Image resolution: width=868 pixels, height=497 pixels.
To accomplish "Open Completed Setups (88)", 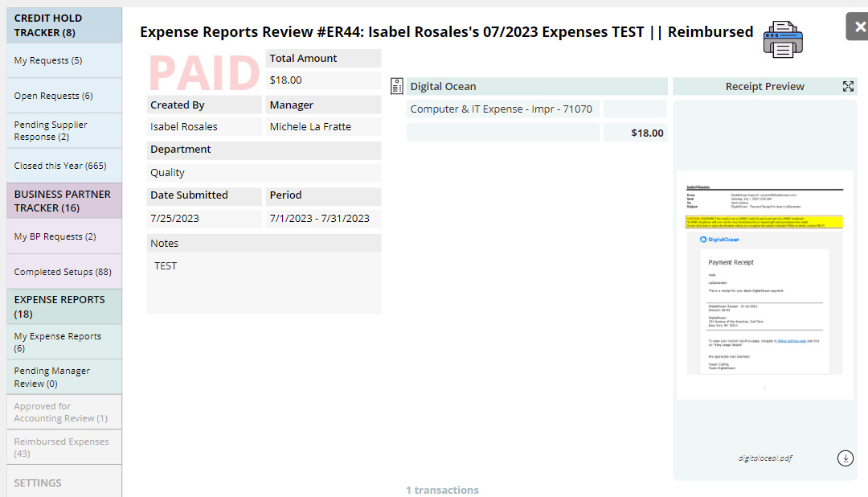I will click(64, 272).
